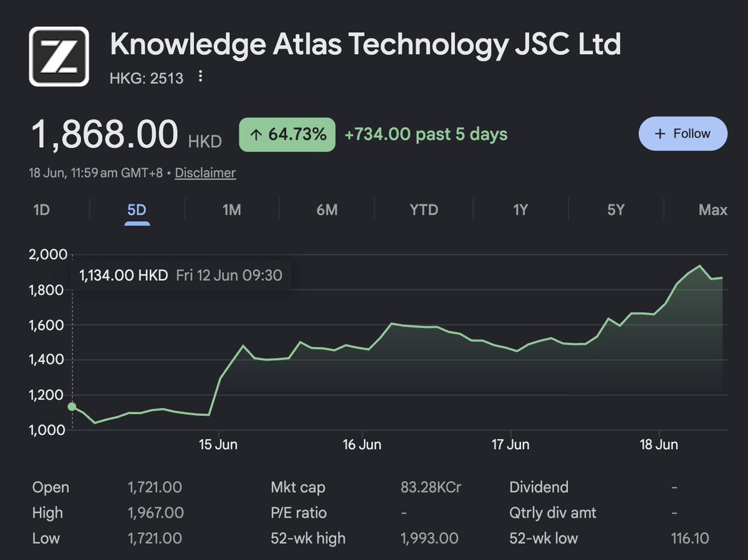Click the 17 Jun axis label
The height and width of the screenshot is (560, 748).
pos(511,444)
